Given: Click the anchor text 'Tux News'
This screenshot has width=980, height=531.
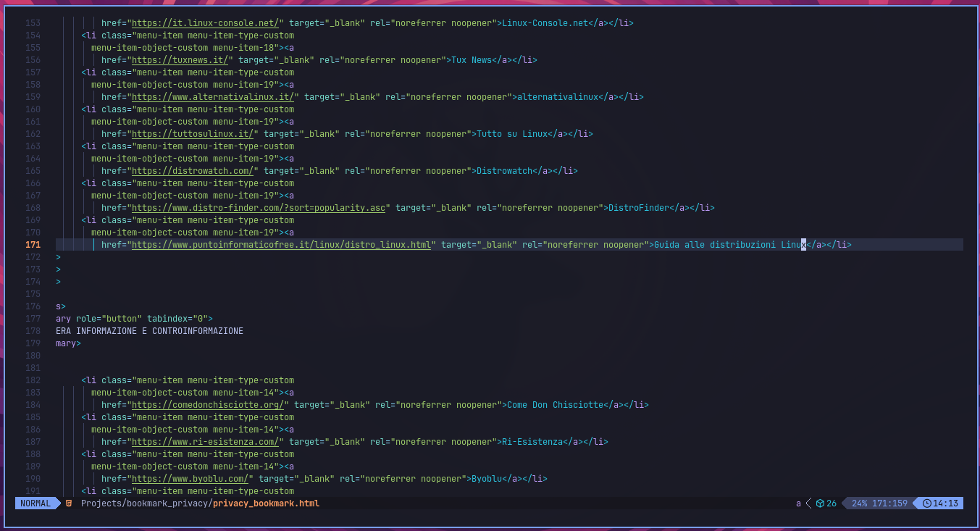Looking at the screenshot, I should pos(472,60).
